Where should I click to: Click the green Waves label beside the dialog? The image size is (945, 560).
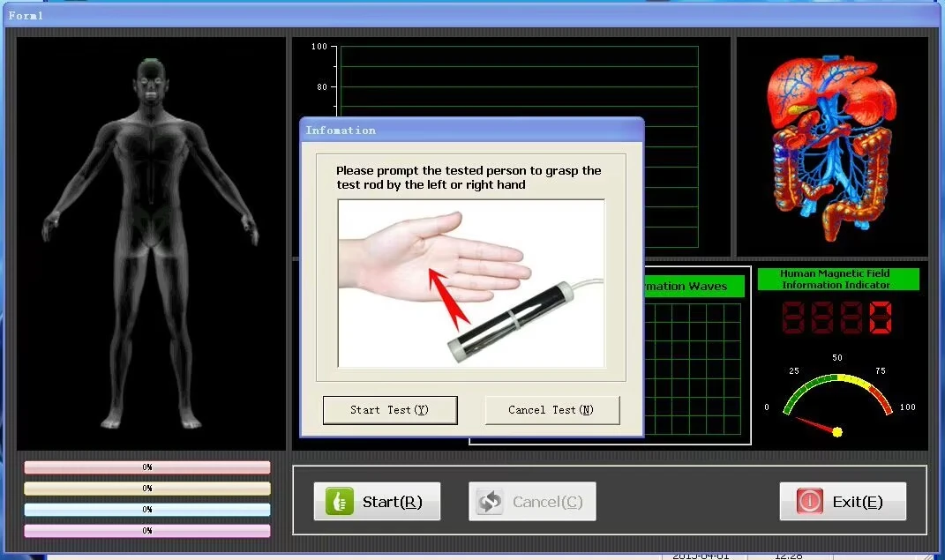[694, 287]
